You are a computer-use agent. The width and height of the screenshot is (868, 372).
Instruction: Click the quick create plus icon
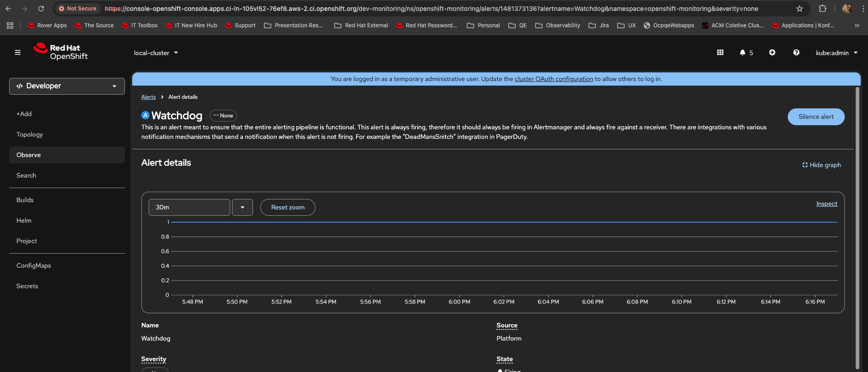tap(772, 53)
